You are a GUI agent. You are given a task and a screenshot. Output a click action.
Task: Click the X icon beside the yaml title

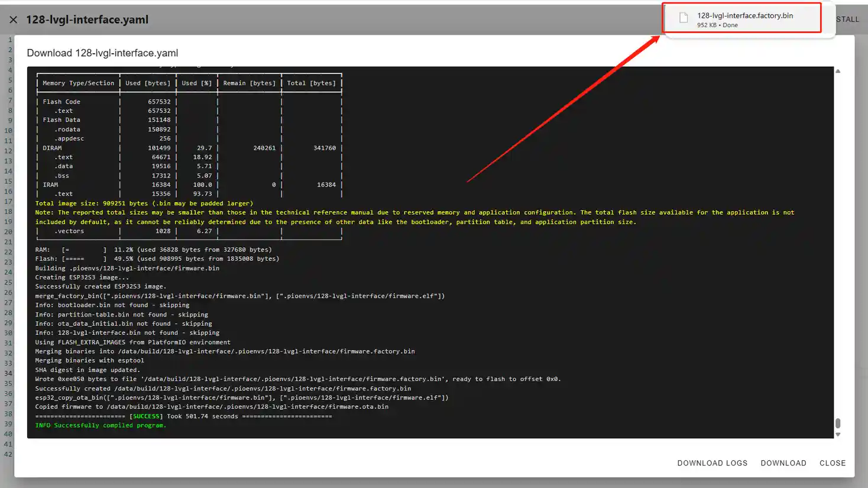(x=13, y=20)
